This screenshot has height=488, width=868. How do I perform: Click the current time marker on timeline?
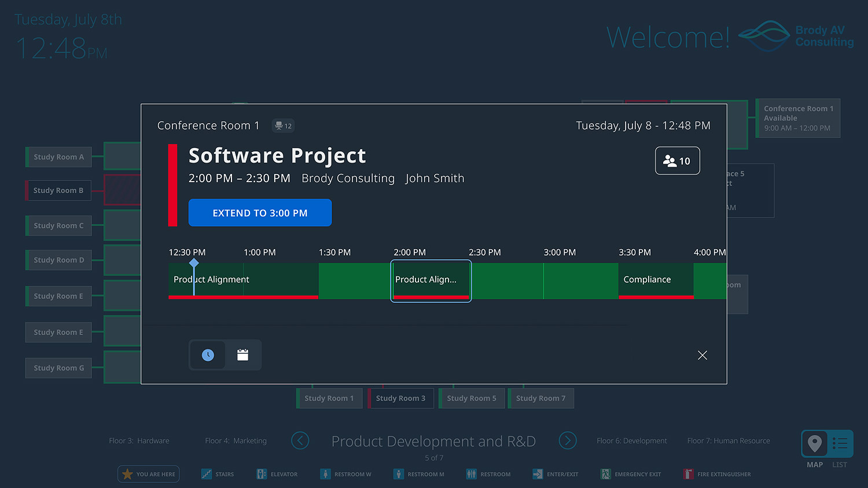point(194,263)
